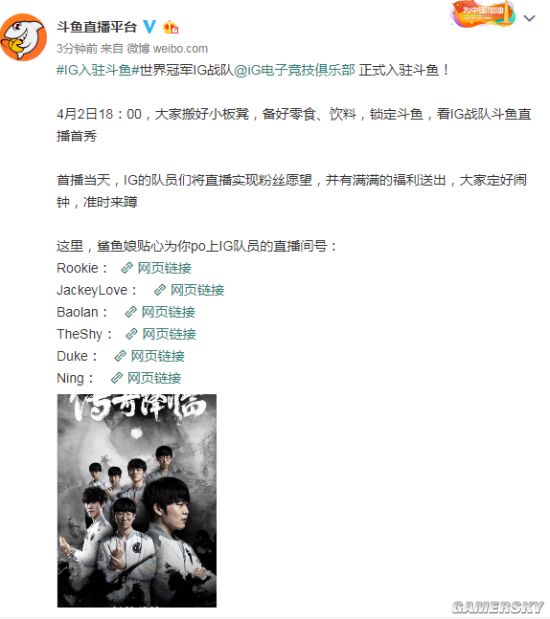Click the membership crown badge icon
This screenshot has width=550, height=619.
point(171,27)
